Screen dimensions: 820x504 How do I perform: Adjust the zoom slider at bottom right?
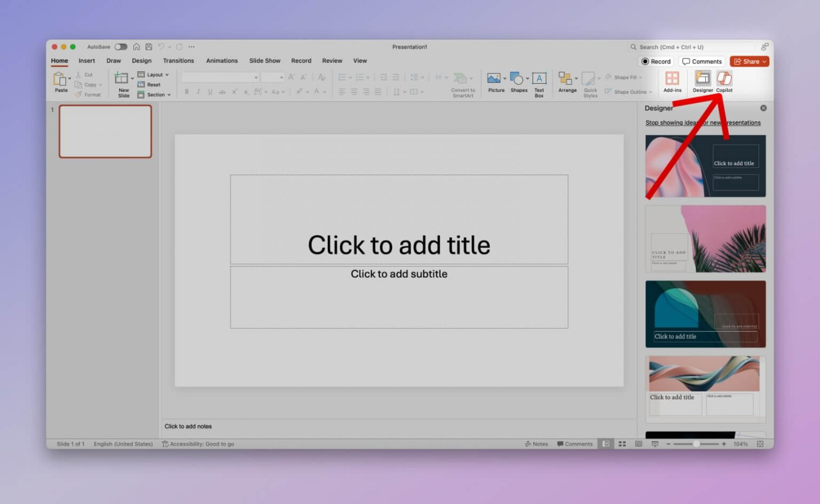click(696, 443)
